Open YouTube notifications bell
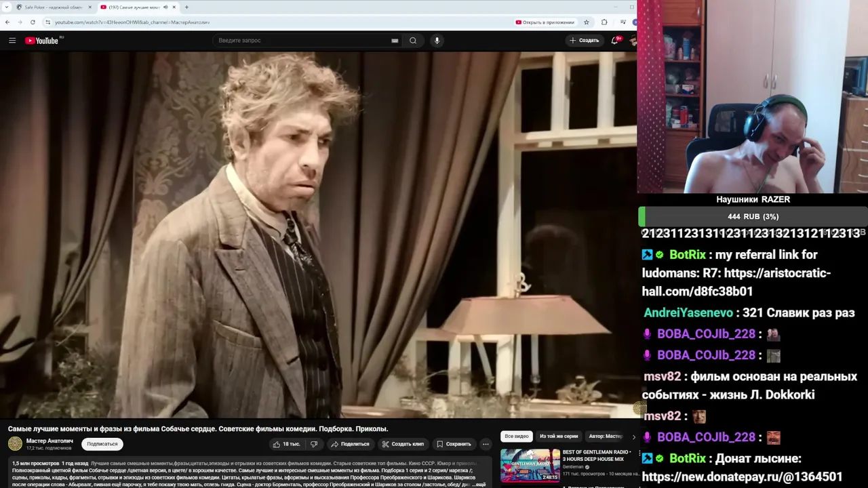 point(615,41)
